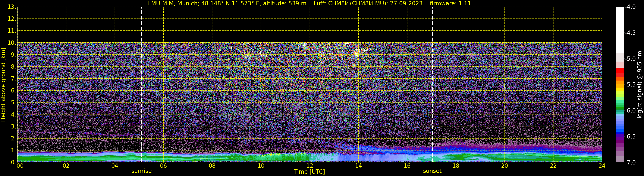Click the white top section of the colorbar
This screenshot has width=644, height=176.
[x=620, y=29]
